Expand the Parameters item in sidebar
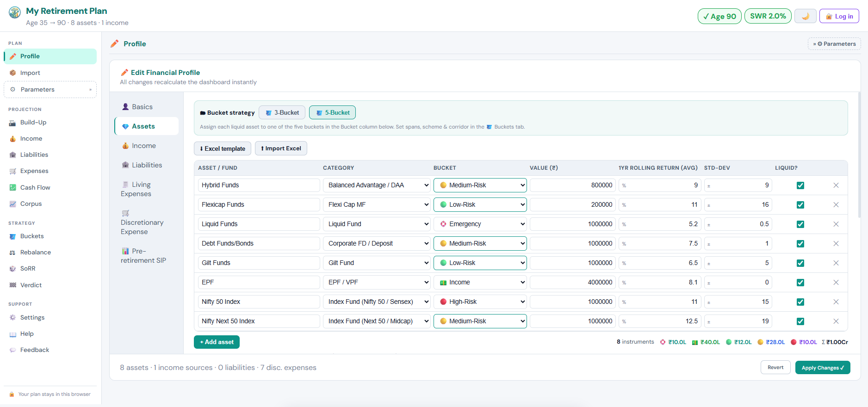The width and height of the screenshot is (868, 407). pyautogui.click(x=50, y=90)
